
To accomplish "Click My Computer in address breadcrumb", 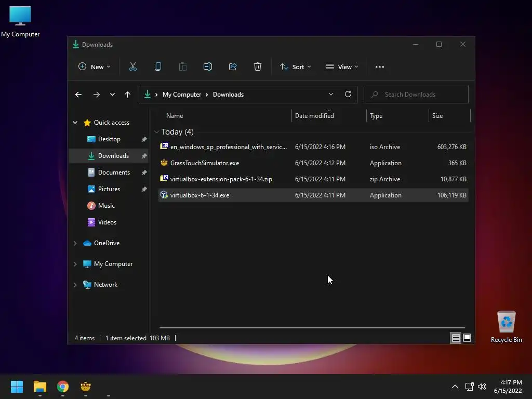I will coord(182,95).
